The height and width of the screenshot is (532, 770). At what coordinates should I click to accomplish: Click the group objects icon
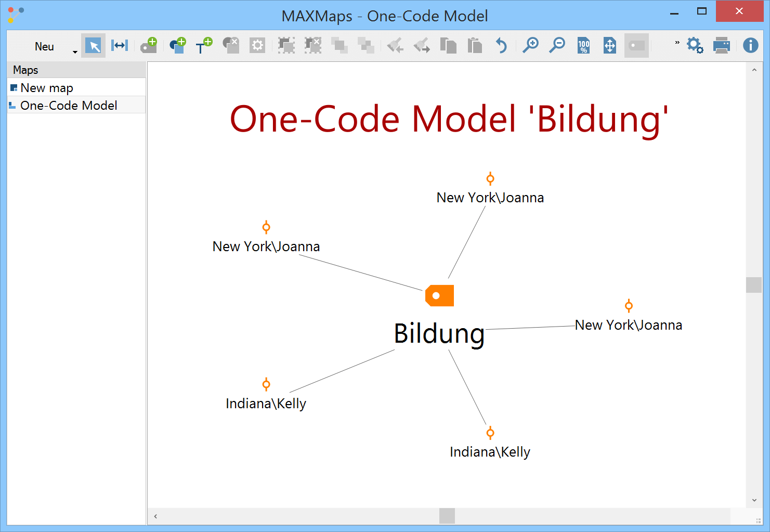[286, 46]
